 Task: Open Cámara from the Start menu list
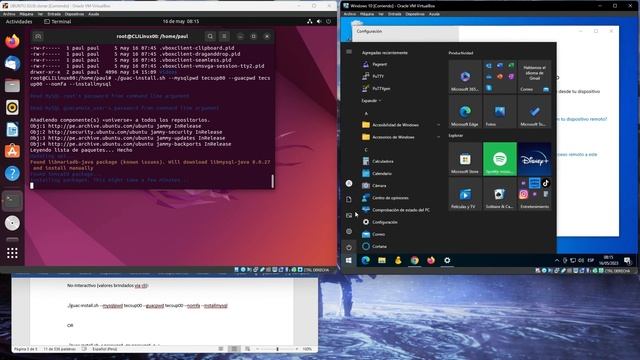pos(400,185)
